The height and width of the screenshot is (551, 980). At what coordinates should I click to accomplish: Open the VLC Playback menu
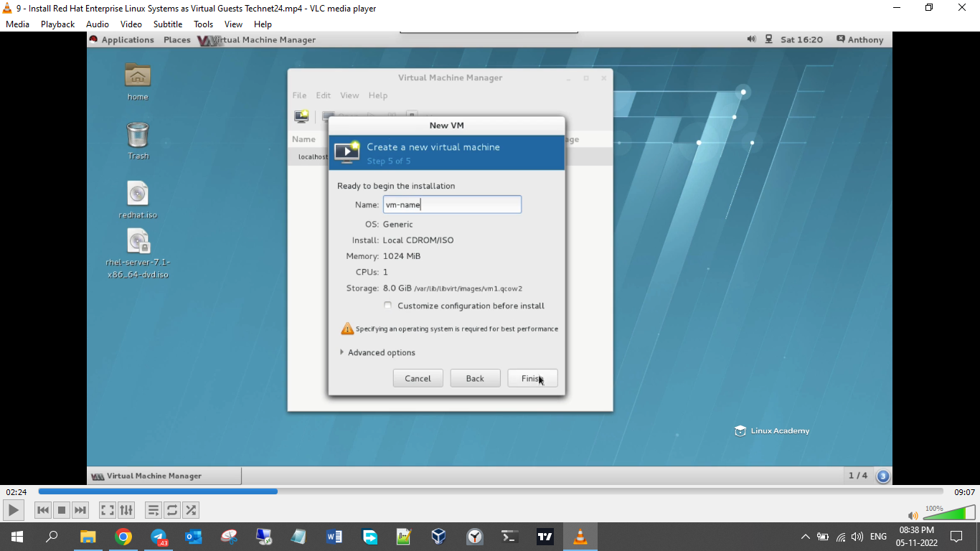click(x=57, y=24)
